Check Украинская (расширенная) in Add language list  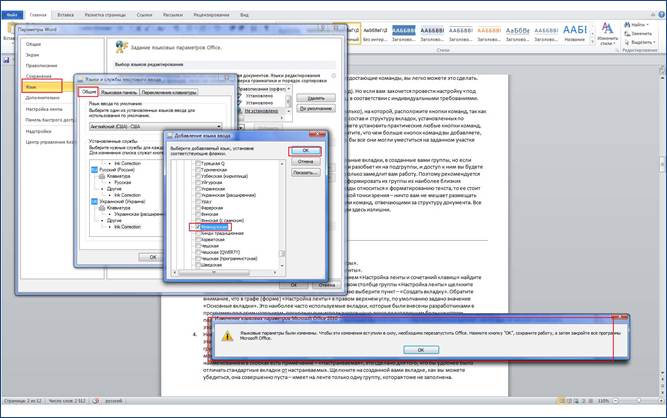(x=198, y=195)
